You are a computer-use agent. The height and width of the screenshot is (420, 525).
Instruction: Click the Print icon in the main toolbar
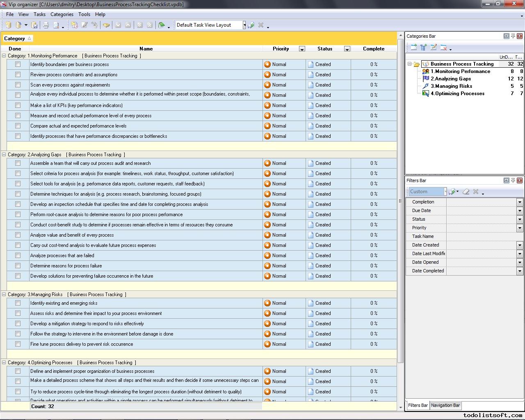46,25
